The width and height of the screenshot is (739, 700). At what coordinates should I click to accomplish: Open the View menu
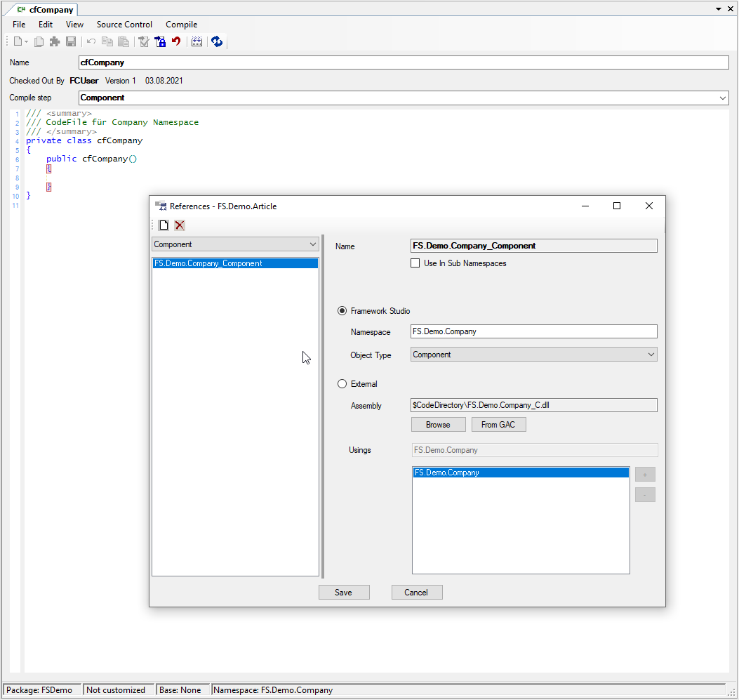pos(74,25)
